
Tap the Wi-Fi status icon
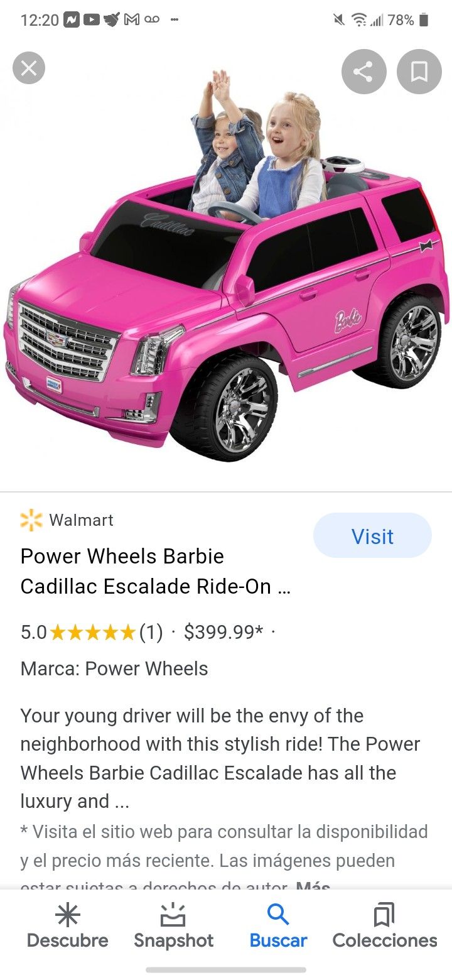359,20
